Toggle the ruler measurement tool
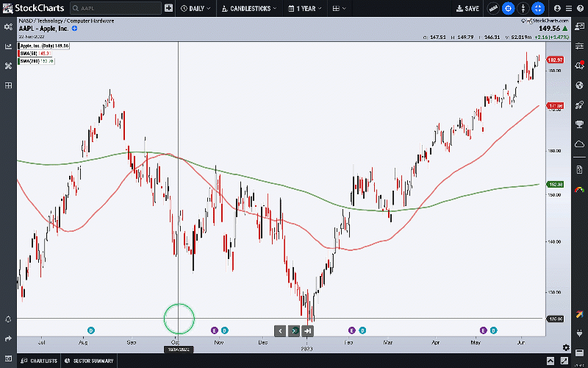 click(493, 8)
